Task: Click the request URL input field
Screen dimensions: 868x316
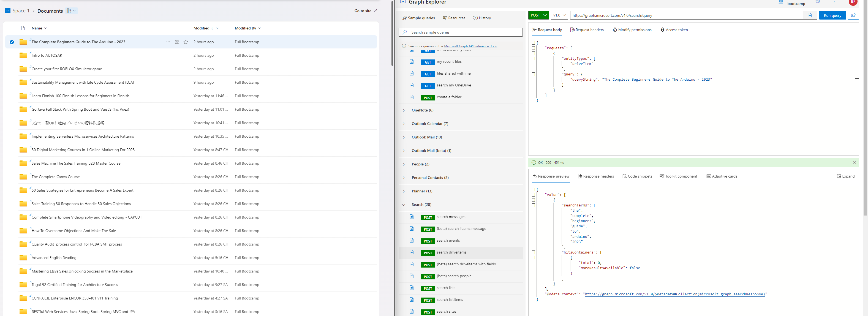Action: (x=686, y=15)
